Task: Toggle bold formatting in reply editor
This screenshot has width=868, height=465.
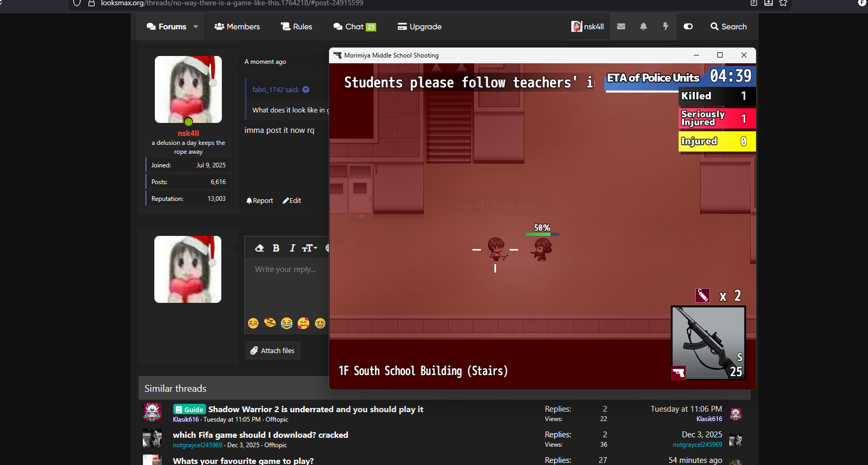Action: [x=276, y=248]
